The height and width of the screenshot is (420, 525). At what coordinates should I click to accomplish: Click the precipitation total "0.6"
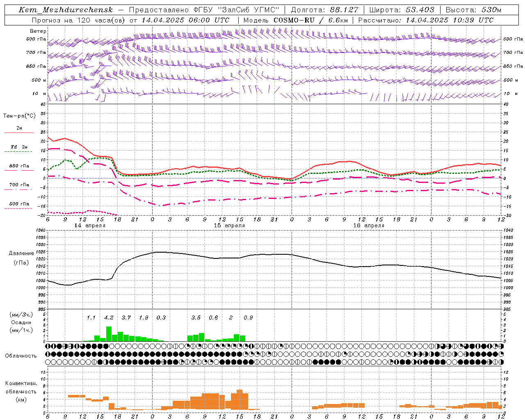pyautogui.click(x=213, y=317)
